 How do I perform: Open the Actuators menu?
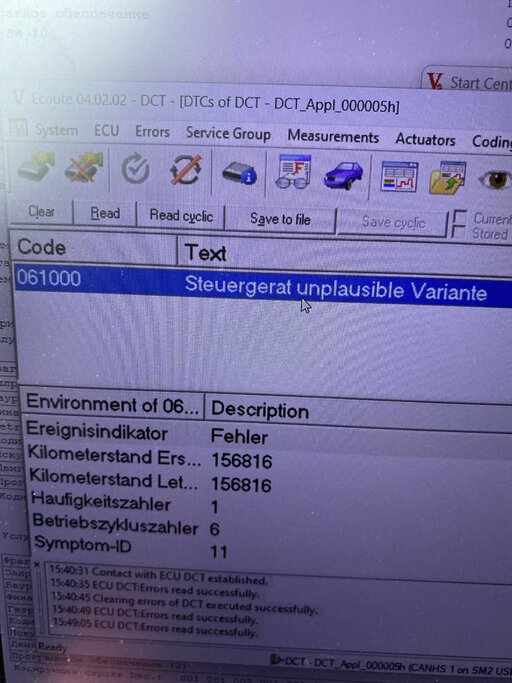425,140
